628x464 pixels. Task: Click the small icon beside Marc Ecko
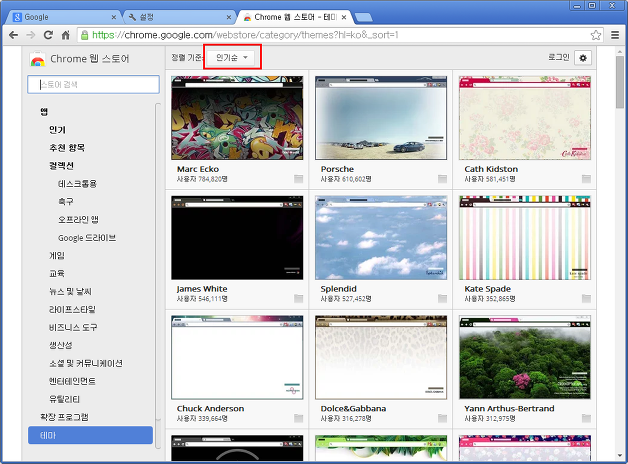pos(298,179)
